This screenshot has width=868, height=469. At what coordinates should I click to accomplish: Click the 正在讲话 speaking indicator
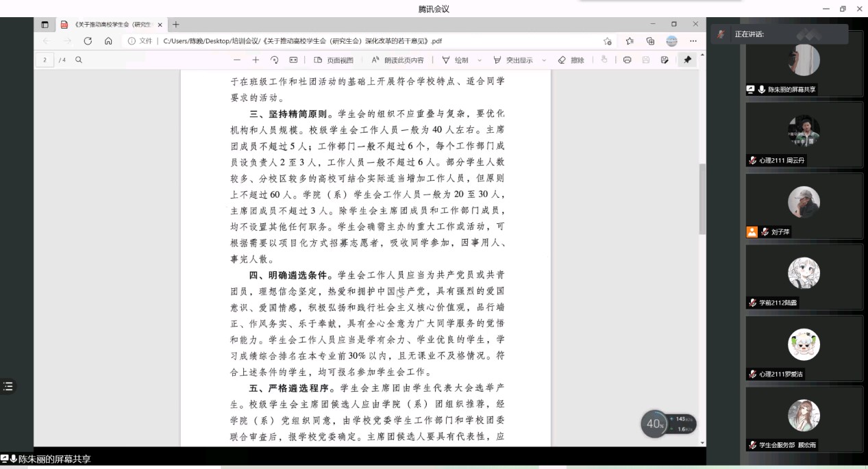(x=779, y=34)
